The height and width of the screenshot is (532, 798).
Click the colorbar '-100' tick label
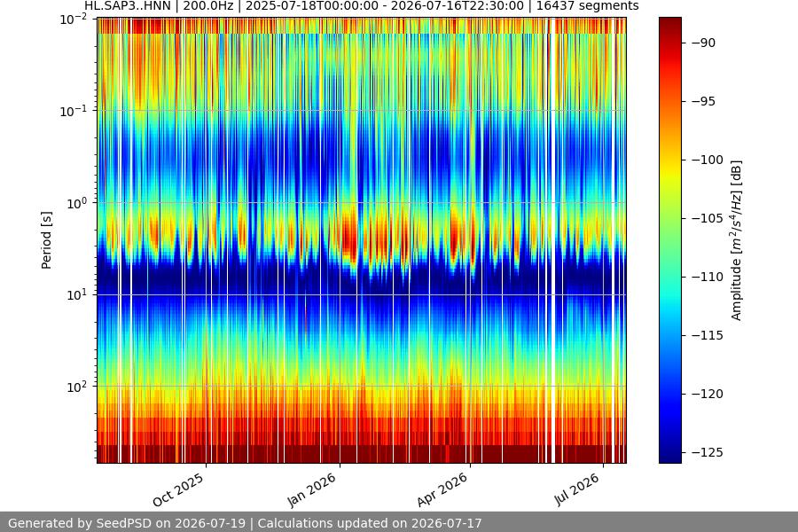tap(708, 160)
